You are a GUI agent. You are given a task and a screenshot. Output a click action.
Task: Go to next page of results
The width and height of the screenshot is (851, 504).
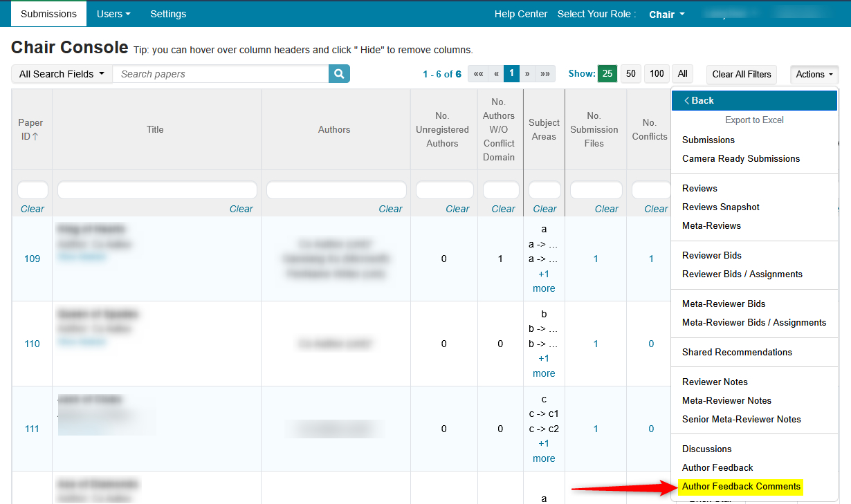pos(527,74)
